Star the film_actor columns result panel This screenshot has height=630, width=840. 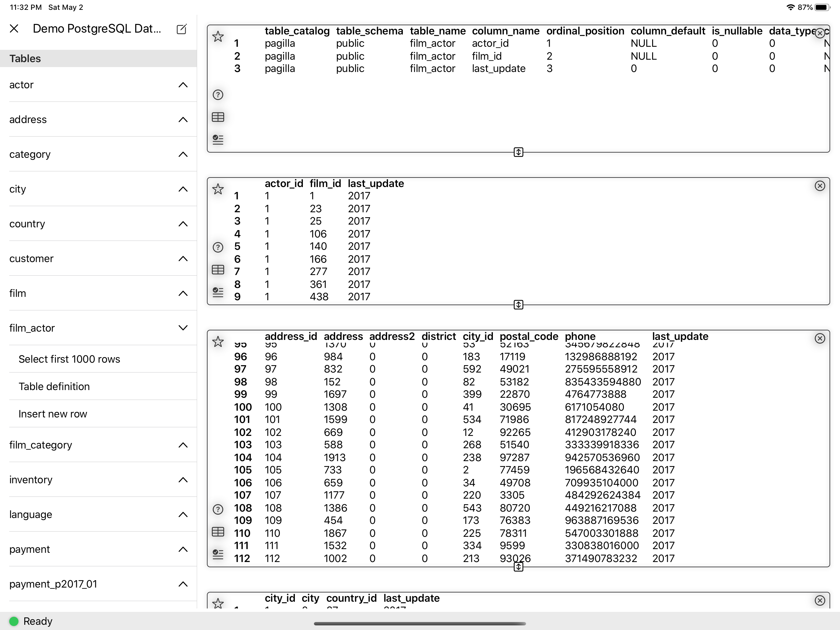[x=218, y=37]
